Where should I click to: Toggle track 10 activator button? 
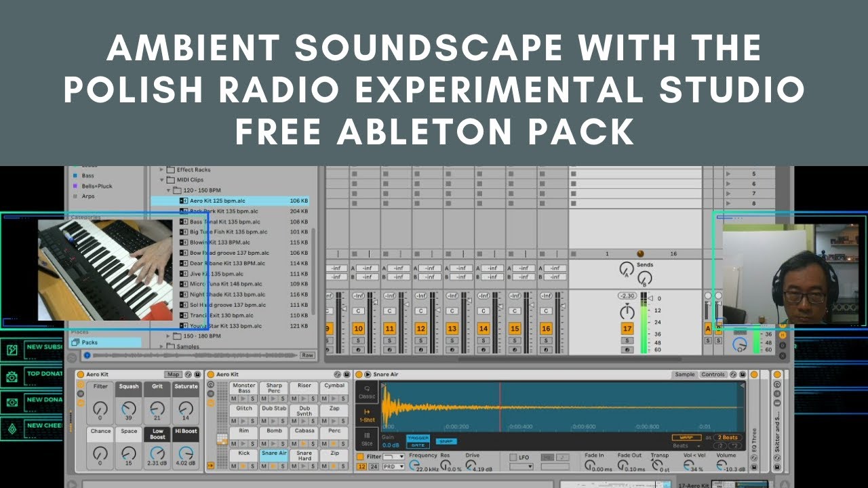358,329
